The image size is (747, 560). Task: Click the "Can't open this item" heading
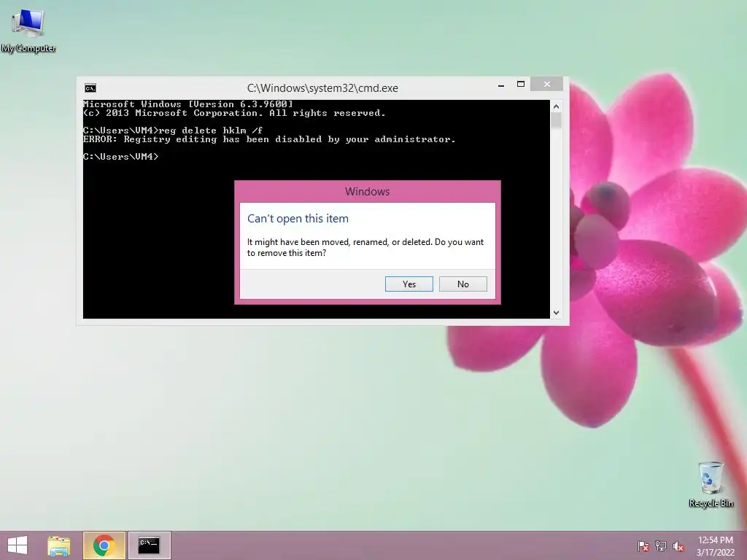pos(298,219)
